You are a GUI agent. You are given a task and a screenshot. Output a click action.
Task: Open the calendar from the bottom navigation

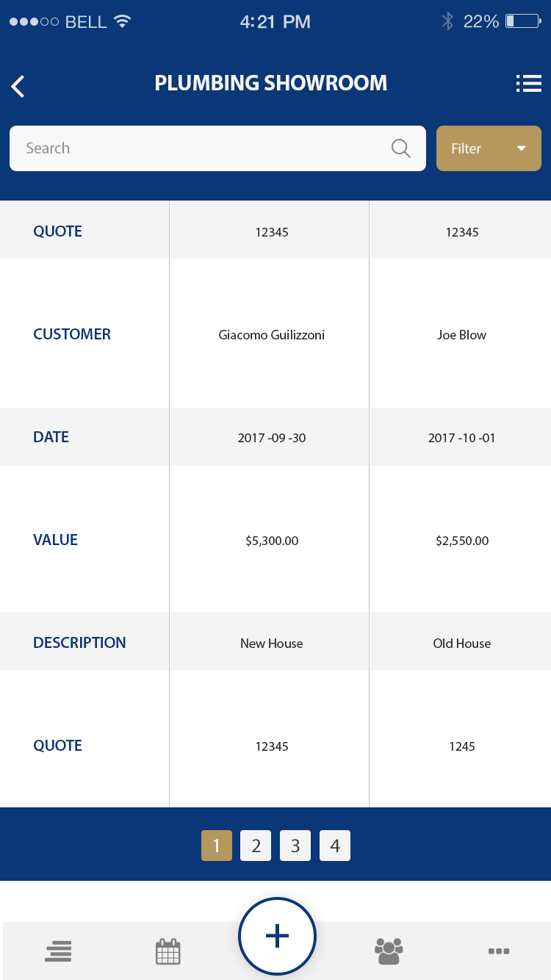tap(168, 951)
